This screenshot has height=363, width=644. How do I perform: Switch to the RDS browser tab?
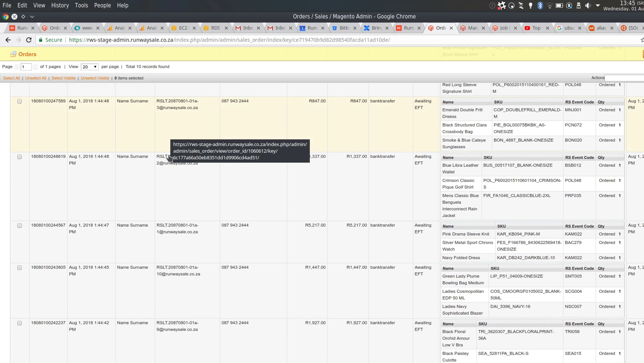pos(215,28)
